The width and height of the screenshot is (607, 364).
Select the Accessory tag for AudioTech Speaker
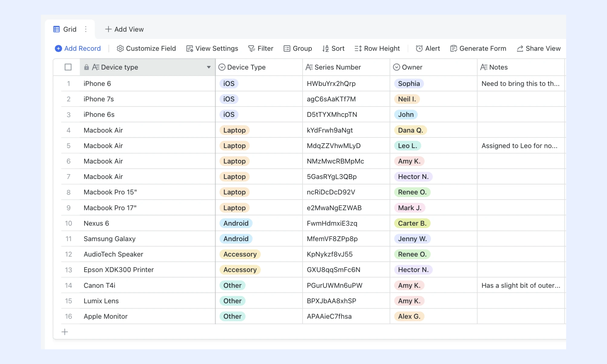240,254
